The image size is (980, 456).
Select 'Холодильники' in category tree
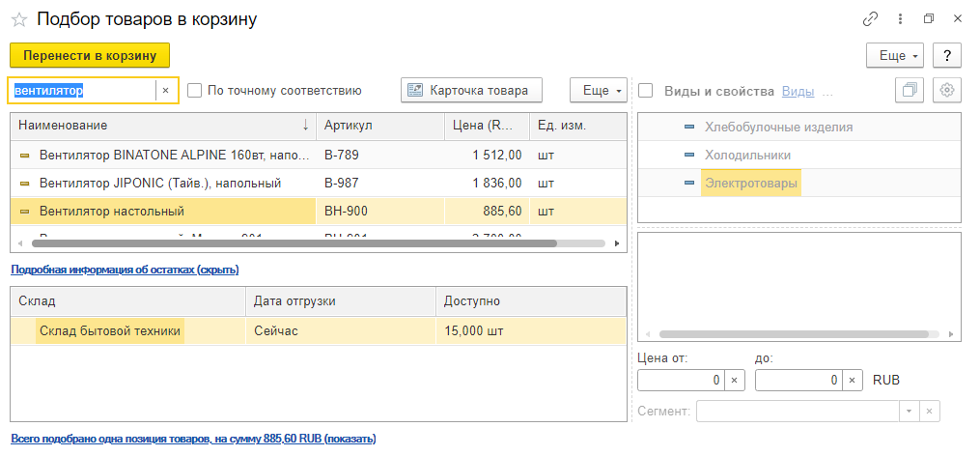pyautogui.click(x=748, y=155)
